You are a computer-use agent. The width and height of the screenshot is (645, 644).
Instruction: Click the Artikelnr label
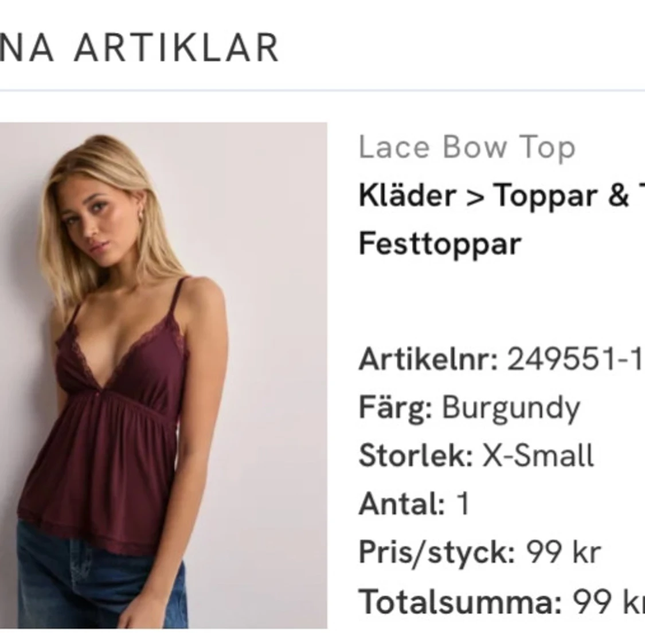point(429,359)
